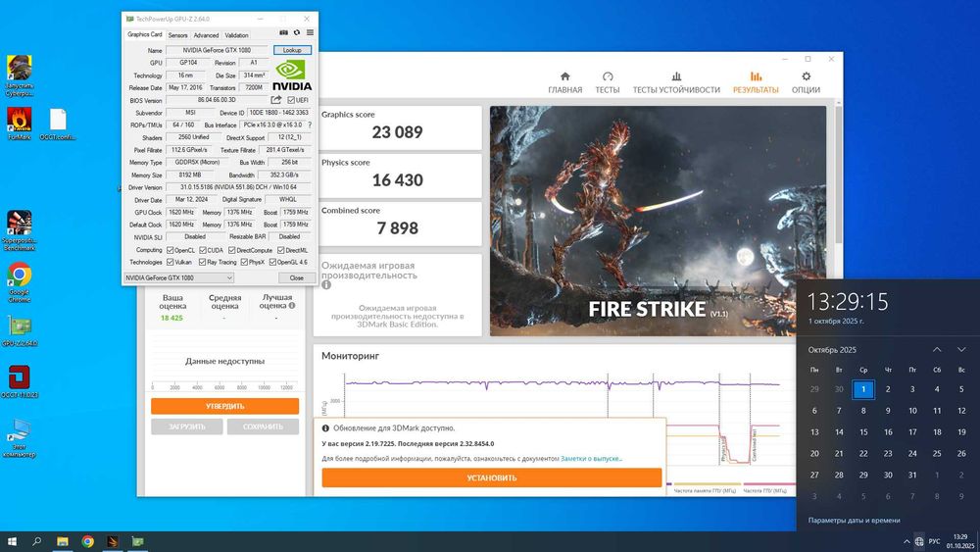
Task: Select РЕЗУЛЬТАТЫ tab in 3DMark
Action: coord(756,82)
